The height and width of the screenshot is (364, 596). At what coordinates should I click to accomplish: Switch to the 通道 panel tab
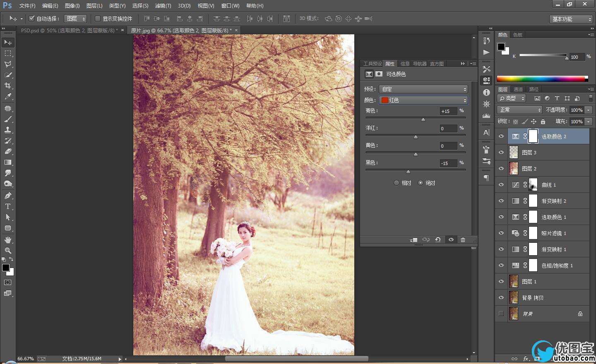(518, 89)
